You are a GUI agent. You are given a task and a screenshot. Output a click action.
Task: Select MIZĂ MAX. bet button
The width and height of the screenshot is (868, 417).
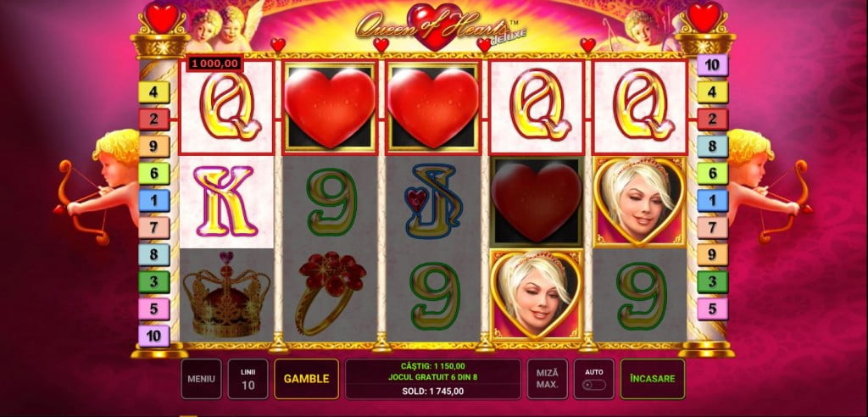[547, 379]
